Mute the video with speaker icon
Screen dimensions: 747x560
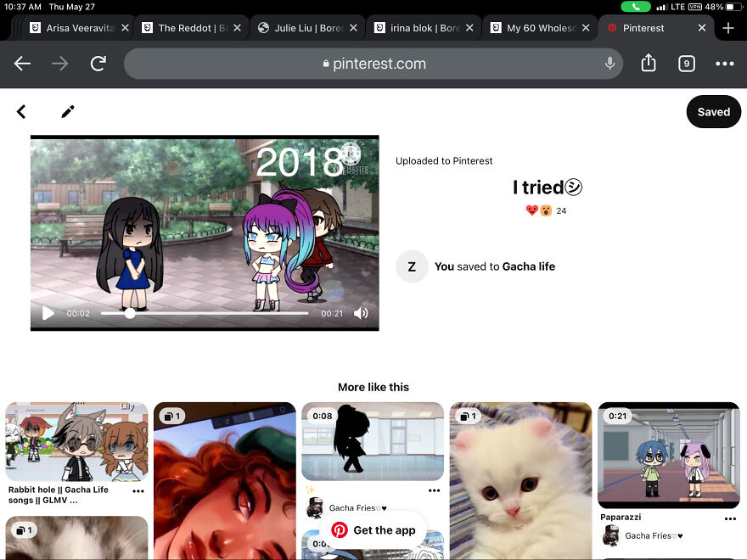tap(361, 313)
